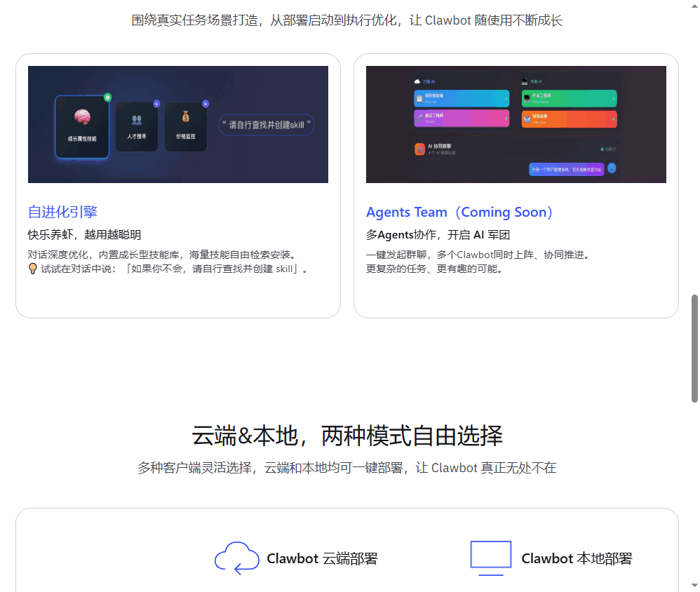Open the 自进化引擎 heading link

pyautogui.click(x=62, y=212)
